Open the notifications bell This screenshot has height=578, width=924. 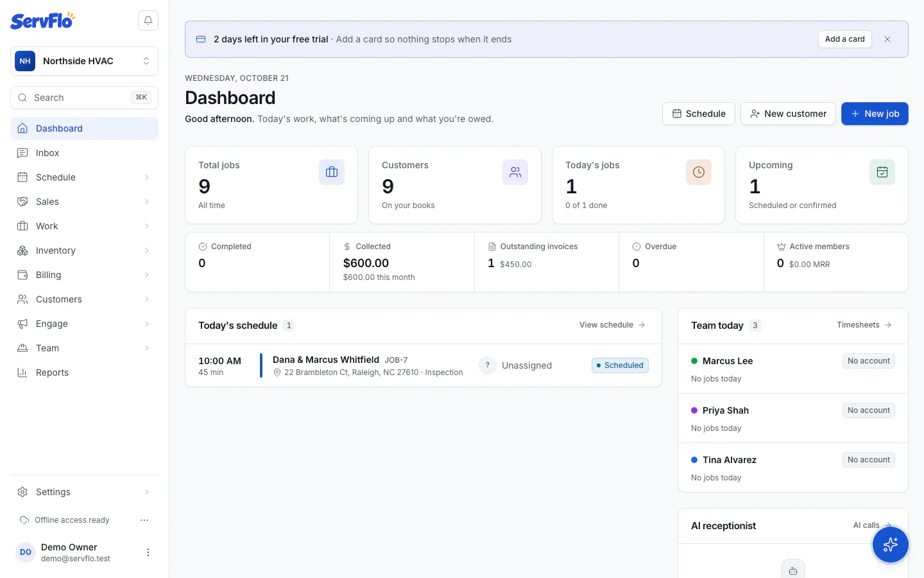click(148, 21)
